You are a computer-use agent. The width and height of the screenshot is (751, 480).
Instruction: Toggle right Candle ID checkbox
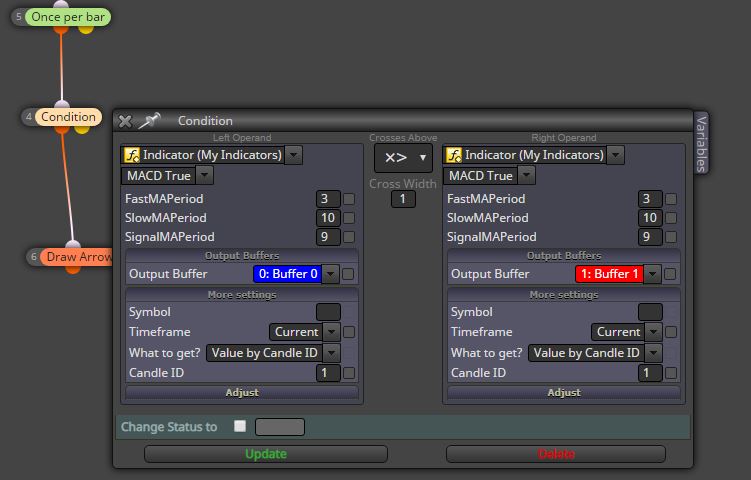pos(671,373)
